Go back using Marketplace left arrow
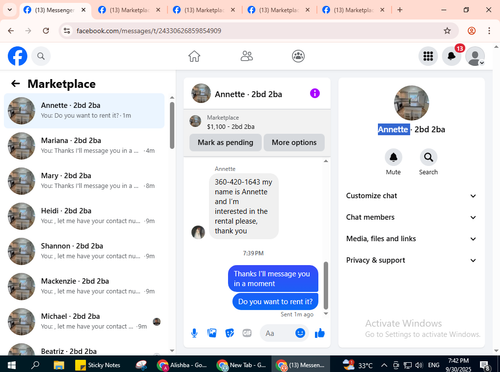This screenshot has height=372, width=500. (16, 83)
